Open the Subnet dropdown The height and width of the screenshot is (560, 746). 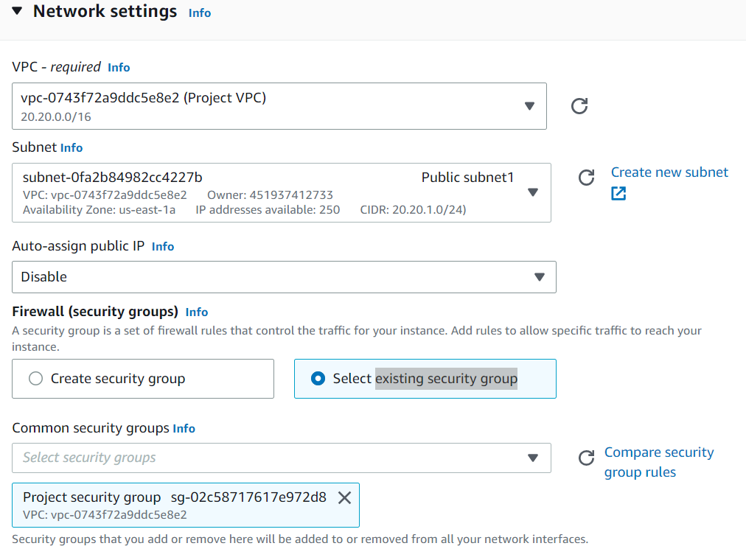pos(533,192)
